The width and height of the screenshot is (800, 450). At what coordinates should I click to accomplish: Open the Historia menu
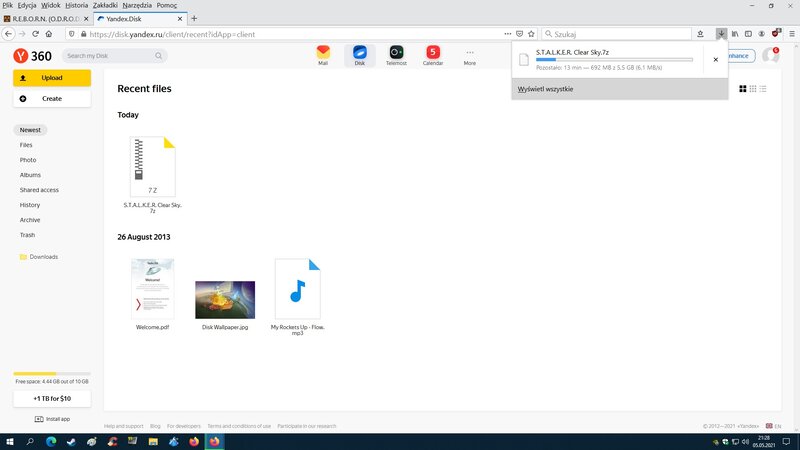coord(77,5)
